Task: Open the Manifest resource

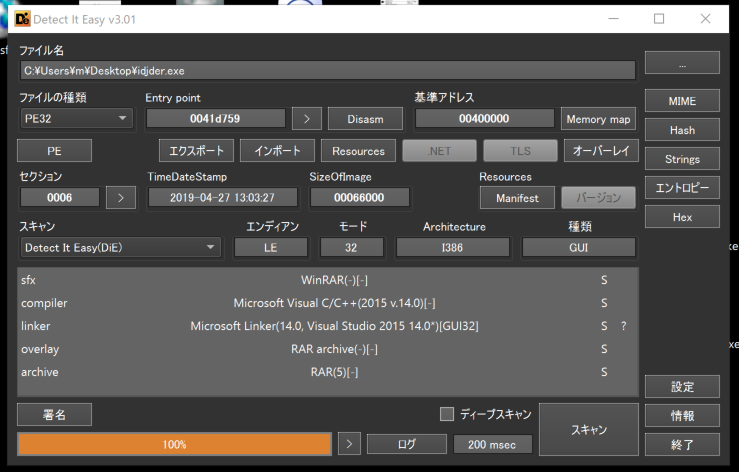Action: (x=517, y=198)
